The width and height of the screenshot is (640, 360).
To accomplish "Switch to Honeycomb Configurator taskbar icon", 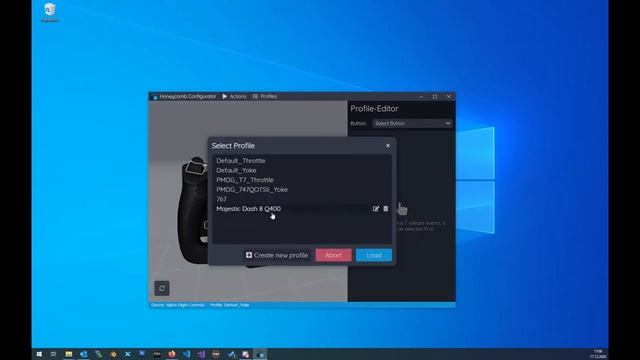I will pyautogui.click(x=260, y=354).
